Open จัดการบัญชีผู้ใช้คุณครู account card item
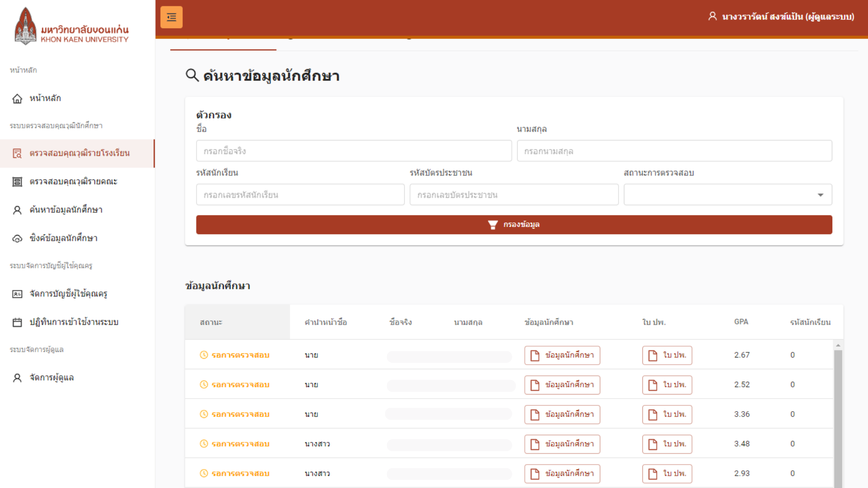Image resolution: width=868 pixels, height=488 pixels. click(x=68, y=294)
